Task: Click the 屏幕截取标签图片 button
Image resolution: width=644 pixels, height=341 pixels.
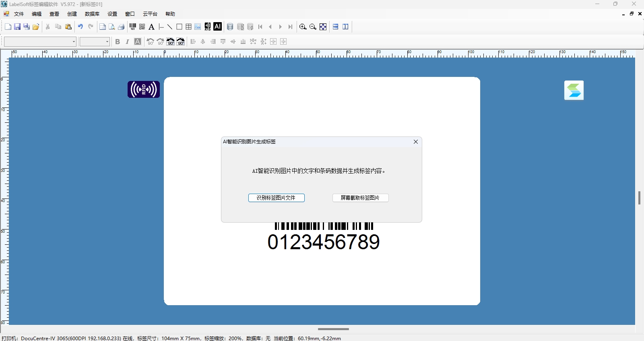Action: tap(360, 198)
